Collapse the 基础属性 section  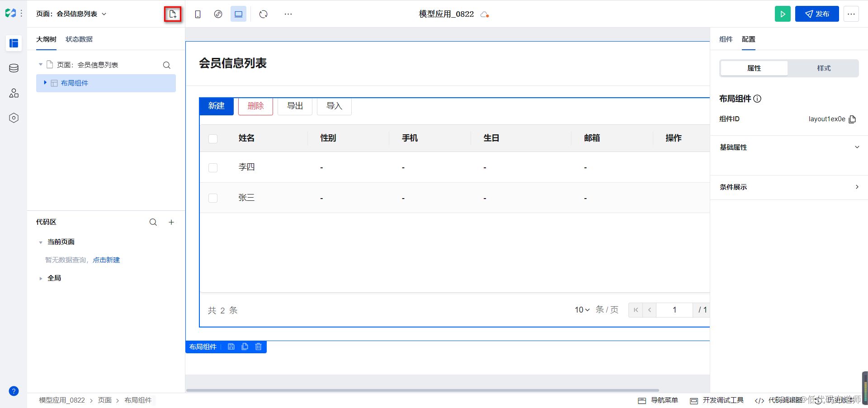[x=857, y=147]
